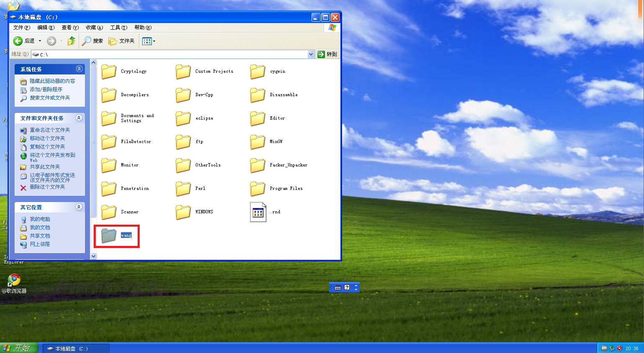Image resolution: width=644 pixels, height=353 pixels.
Task: Open the back button history dropdown arrow
Action: point(40,41)
